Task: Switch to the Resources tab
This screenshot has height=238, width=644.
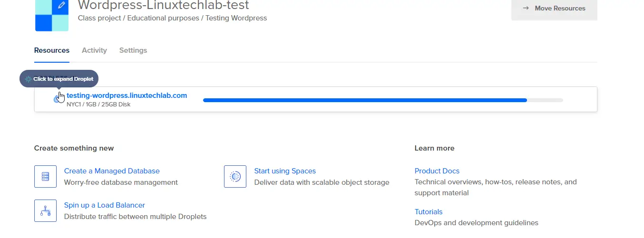Action: click(52, 50)
